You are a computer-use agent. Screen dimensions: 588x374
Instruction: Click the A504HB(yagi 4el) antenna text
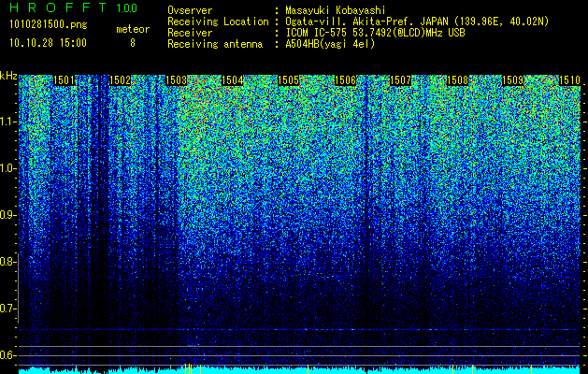[x=330, y=44]
